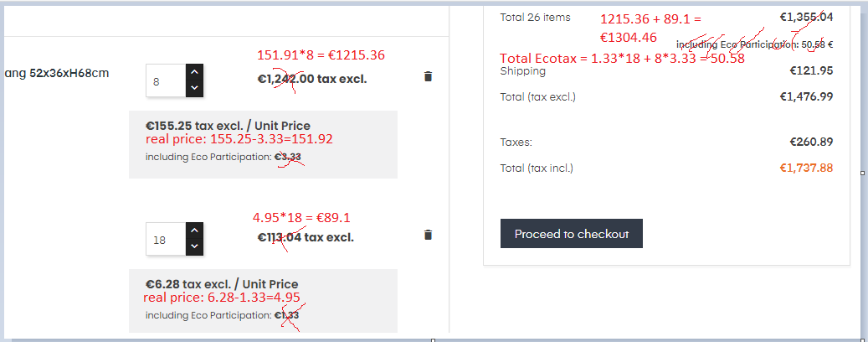Delete the cart item priced €1,242.00
868x342 pixels.
429,77
